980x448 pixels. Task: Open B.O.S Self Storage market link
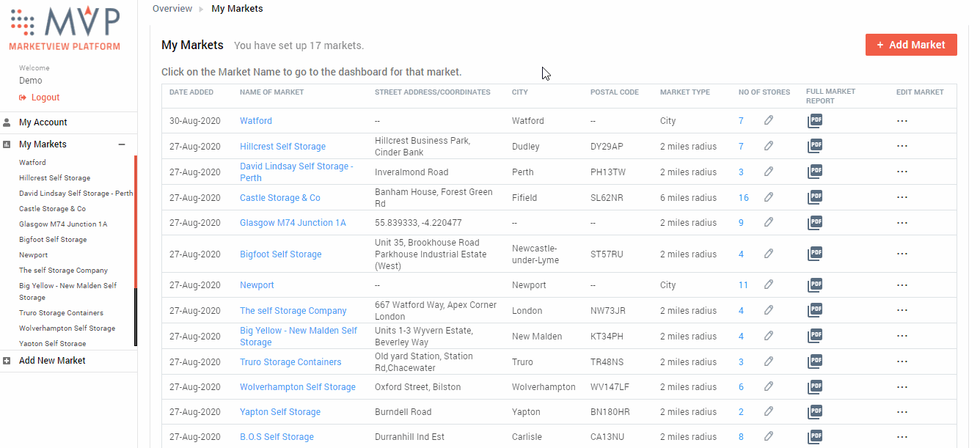point(277,437)
